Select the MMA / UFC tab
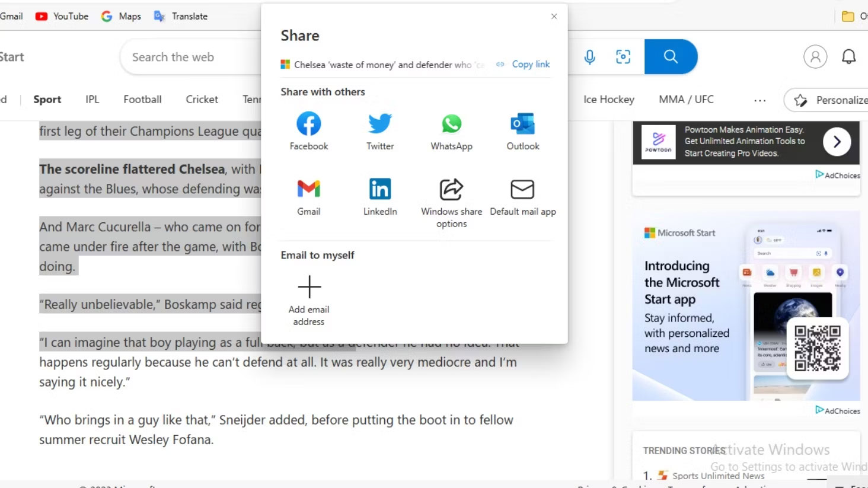 (x=686, y=100)
